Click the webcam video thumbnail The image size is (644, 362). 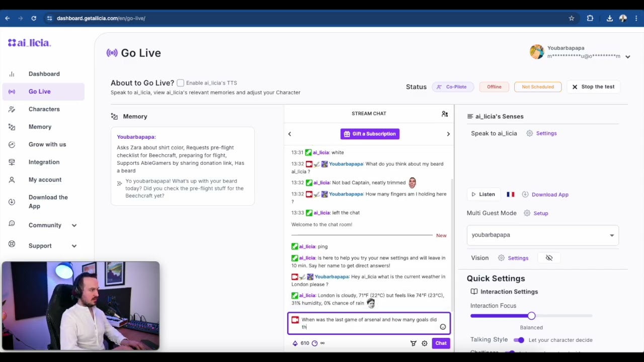80,306
